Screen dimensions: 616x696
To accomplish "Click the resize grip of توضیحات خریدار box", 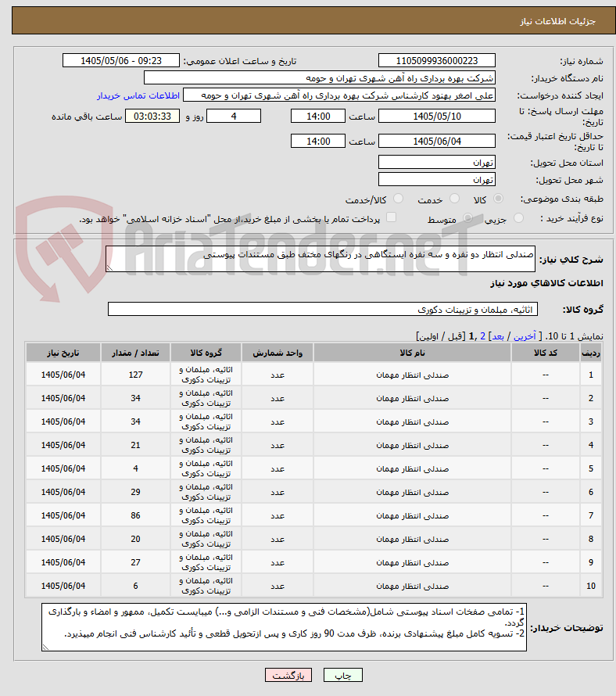I will 45,648.
